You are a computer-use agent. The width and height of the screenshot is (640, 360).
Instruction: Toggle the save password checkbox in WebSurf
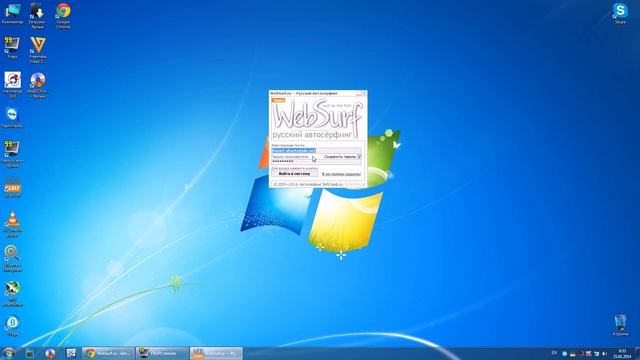359,156
